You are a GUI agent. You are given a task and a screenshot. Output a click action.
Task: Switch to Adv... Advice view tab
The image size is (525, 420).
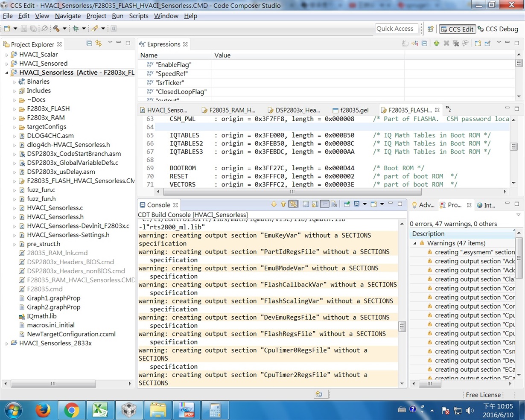point(423,205)
